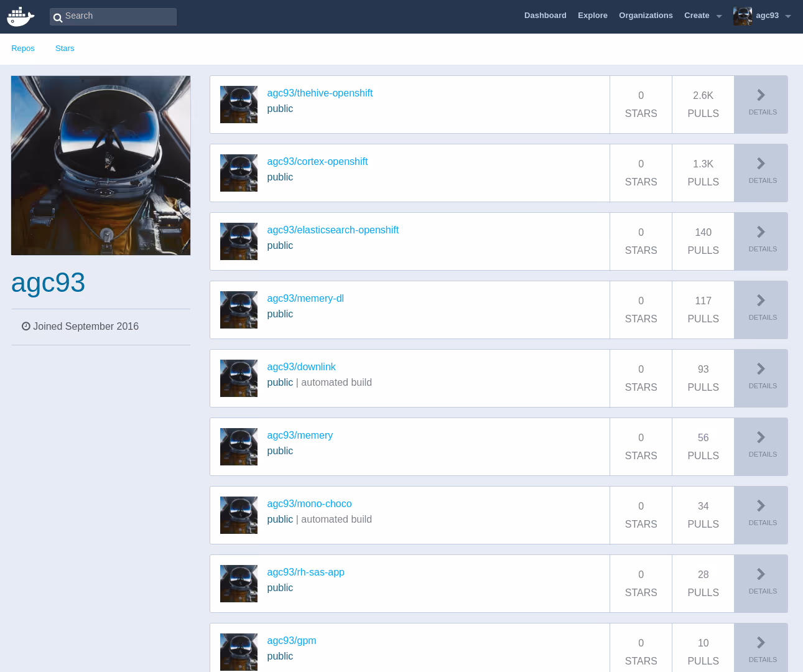Click the search magnifier icon

coord(58,17)
